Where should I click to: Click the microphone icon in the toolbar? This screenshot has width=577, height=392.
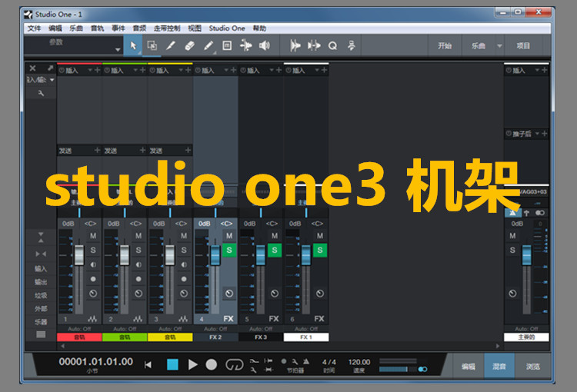click(352, 45)
